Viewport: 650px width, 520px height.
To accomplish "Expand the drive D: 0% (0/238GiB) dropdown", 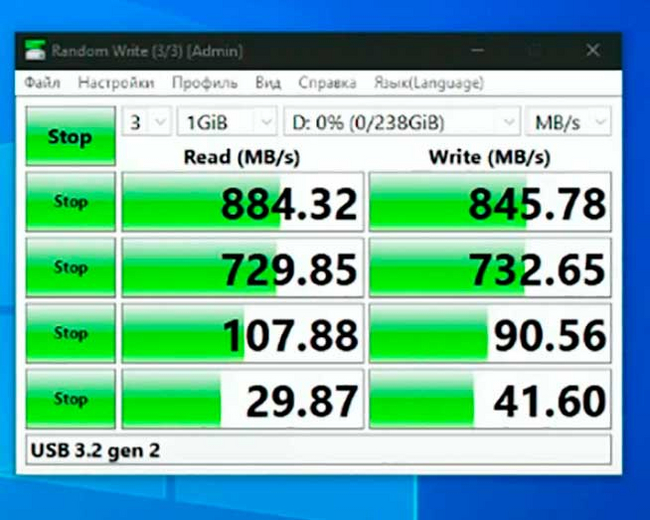I will 402,122.
